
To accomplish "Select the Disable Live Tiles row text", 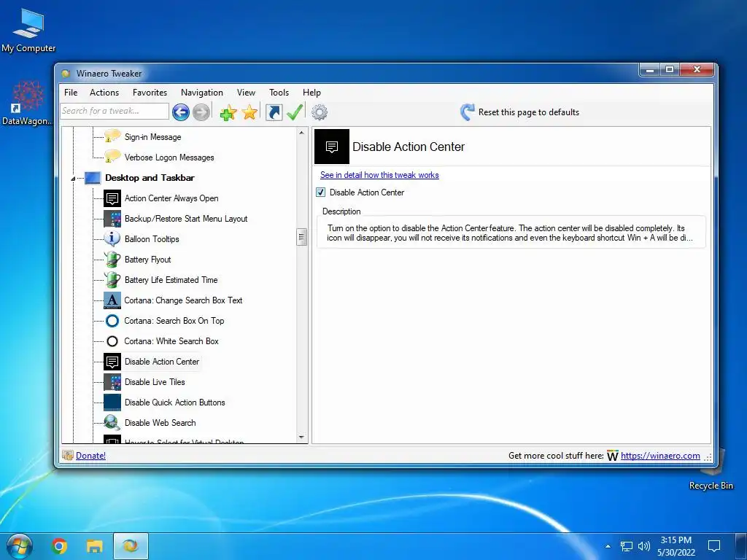I will click(155, 382).
